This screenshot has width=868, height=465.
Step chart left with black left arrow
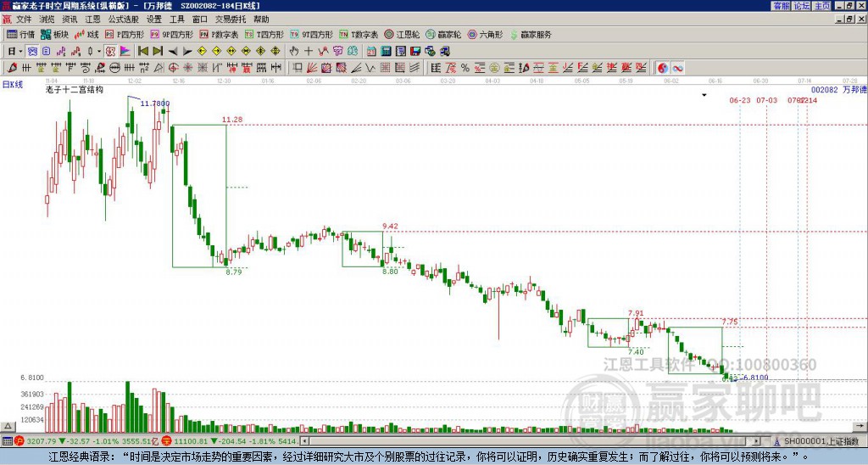point(173,52)
